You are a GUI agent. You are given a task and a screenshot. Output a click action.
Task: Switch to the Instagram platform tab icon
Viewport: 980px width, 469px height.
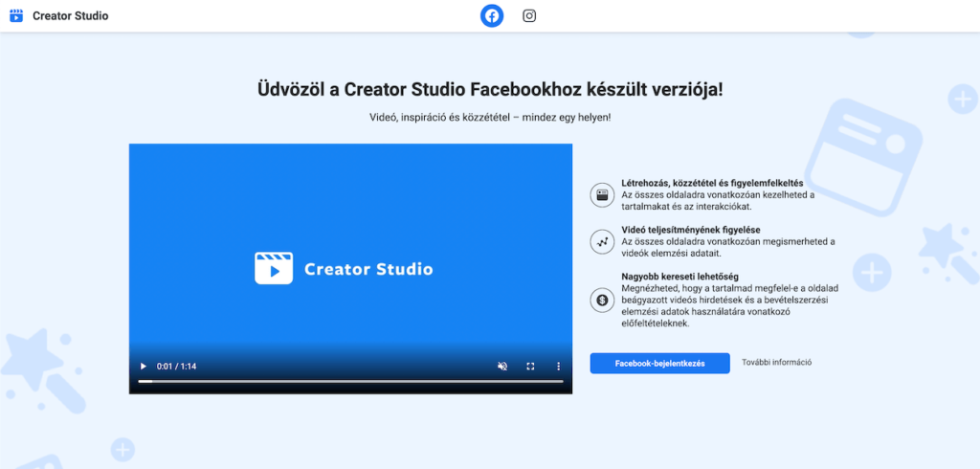coord(529,15)
